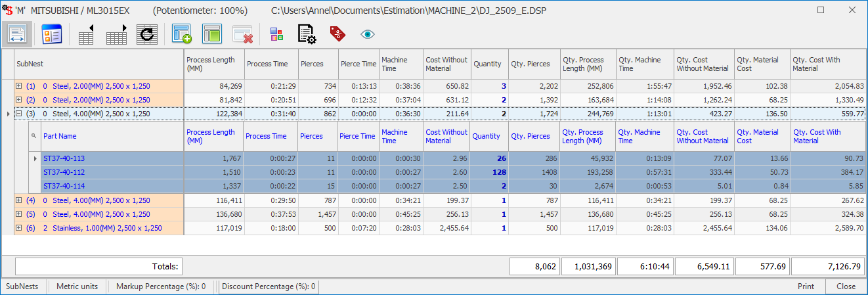Select the green layout panel icon
This screenshot has width=868, height=295.
pos(211,34)
